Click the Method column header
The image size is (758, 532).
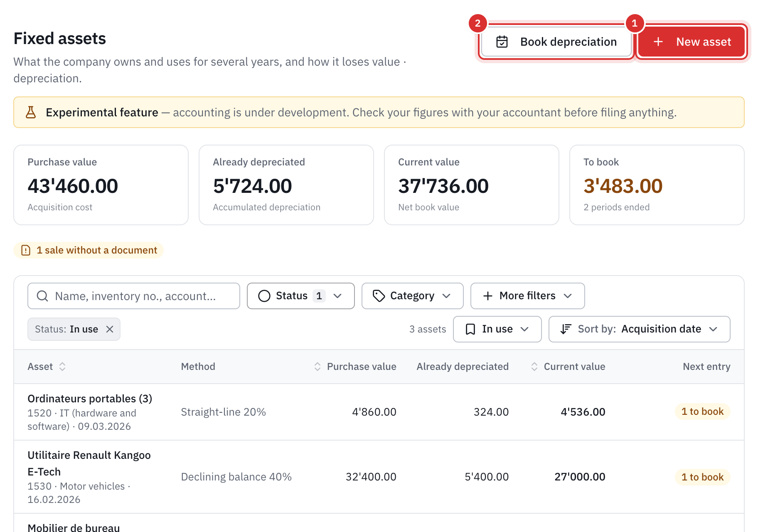(198, 367)
